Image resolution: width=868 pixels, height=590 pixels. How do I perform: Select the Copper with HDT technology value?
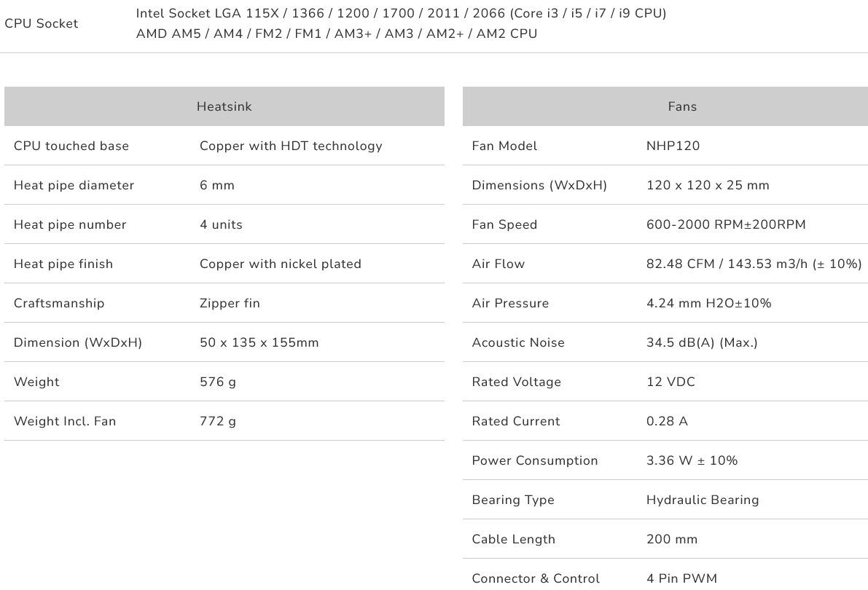click(291, 146)
